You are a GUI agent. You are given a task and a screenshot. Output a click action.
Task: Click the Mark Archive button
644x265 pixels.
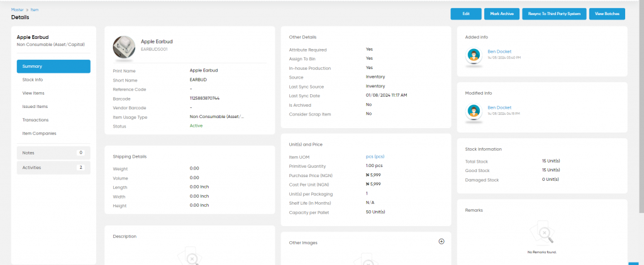[x=502, y=14]
